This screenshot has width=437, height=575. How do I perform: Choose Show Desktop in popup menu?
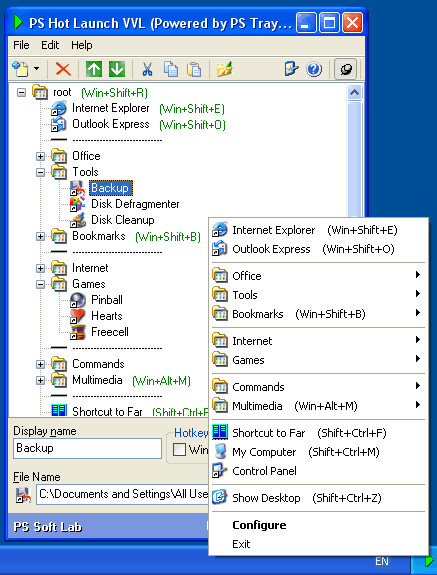point(318,498)
